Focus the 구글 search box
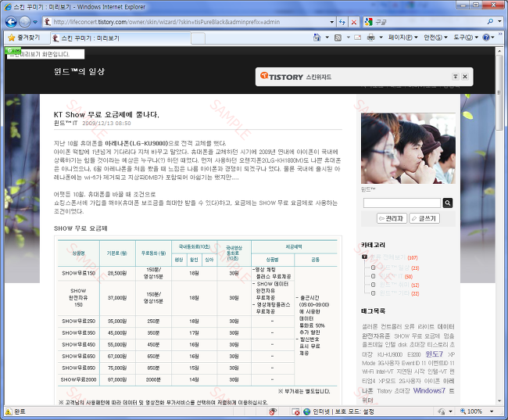This screenshot has width=508, height=420. [429, 22]
